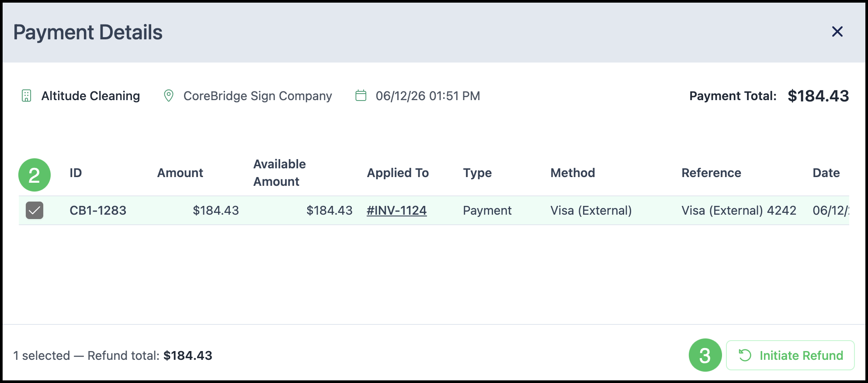Click the Method column header
The height and width of the screenshot is (383, 868).
point(573,173)
